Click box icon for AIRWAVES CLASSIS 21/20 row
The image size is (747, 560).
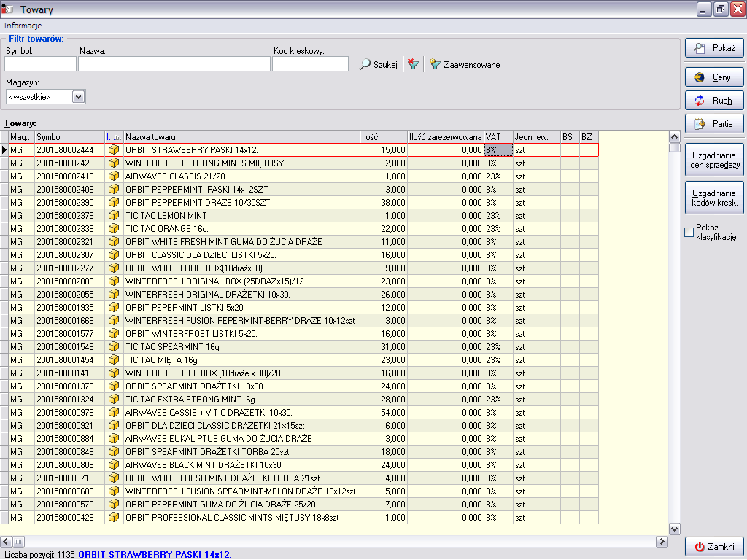114,176
